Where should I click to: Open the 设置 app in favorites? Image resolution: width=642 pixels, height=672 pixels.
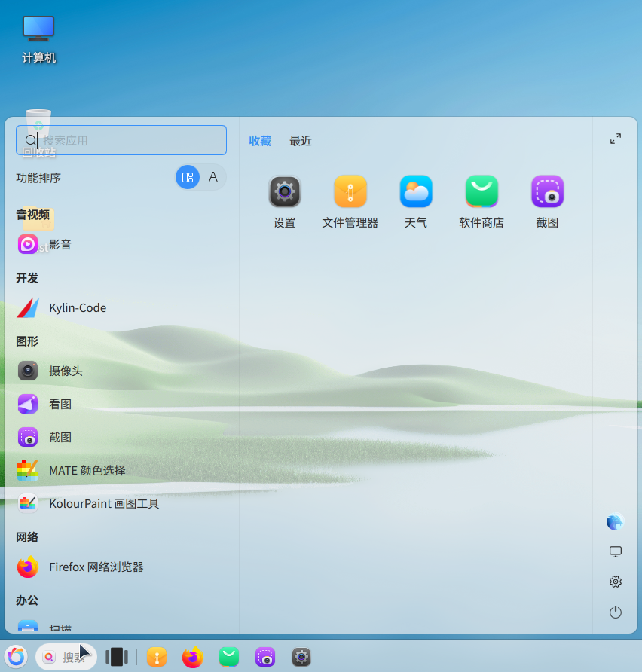[285, 201]
